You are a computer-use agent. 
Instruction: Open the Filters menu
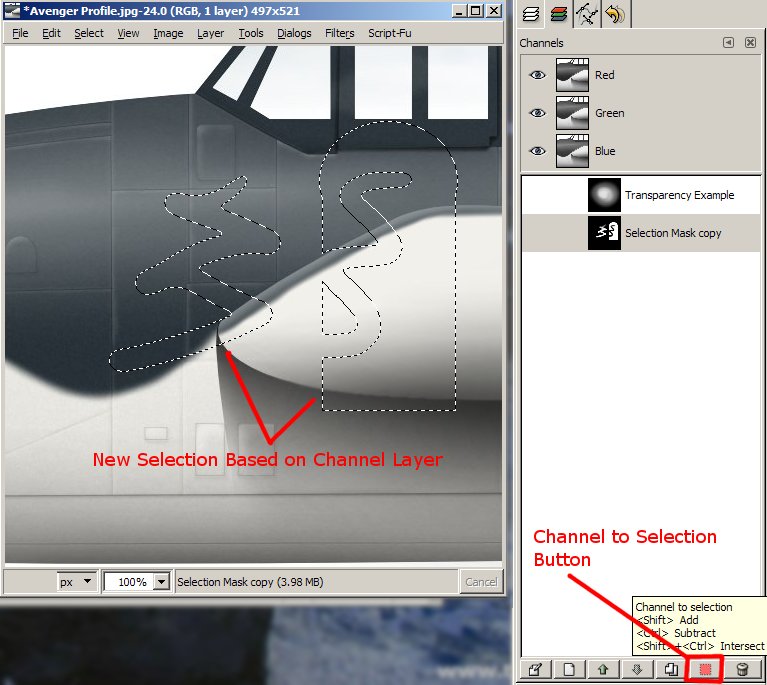pos(339,33)
